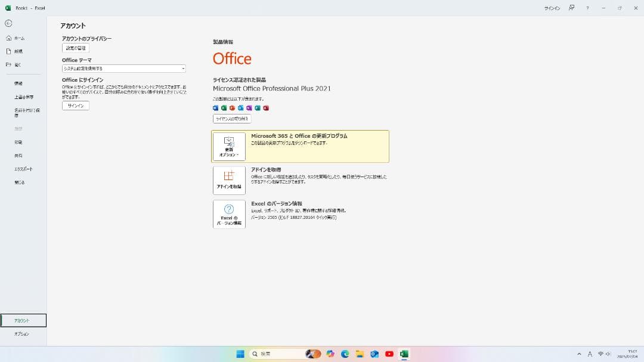644x362 pixels.
Task: Expand the 更新オプション update options menu
Action: [228, 145]
